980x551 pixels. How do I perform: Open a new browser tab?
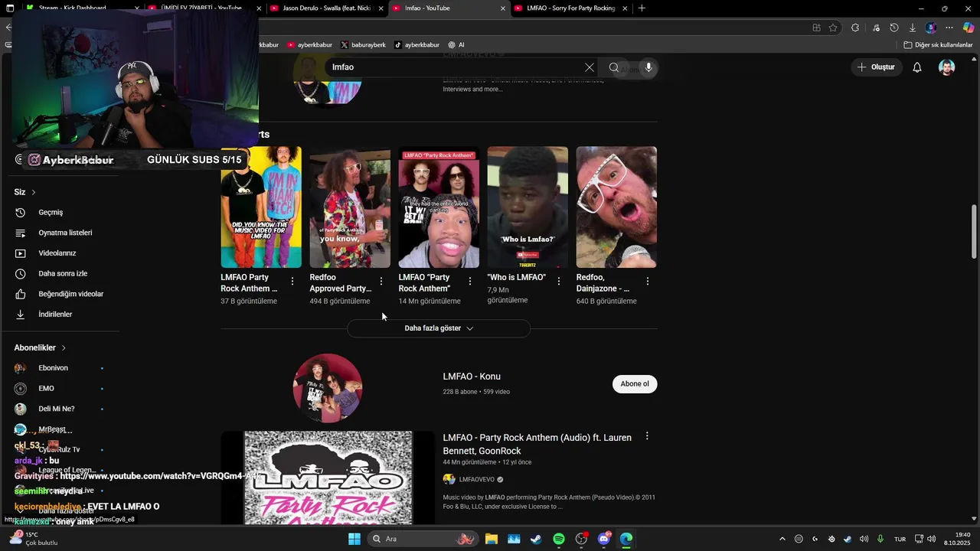(642, 8)
